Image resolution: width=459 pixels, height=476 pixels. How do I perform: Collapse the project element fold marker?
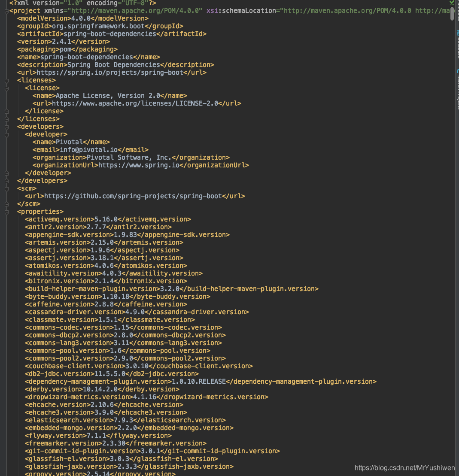tap(6, 11)
